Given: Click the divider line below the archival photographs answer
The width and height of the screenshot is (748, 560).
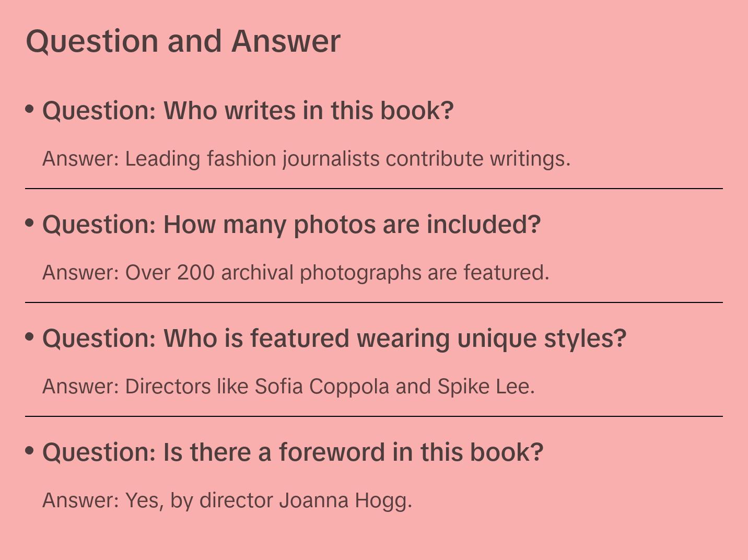Looking at the screenshot, I should tap(374, 302).
